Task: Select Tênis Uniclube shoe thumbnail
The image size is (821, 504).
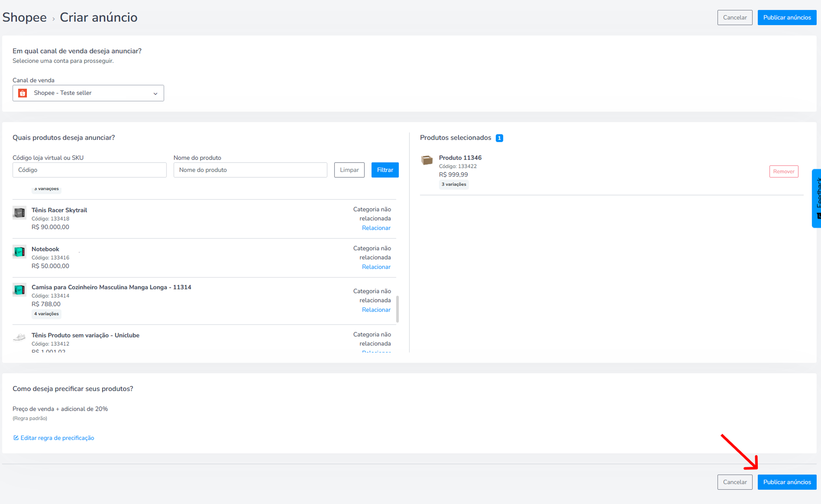Action: tap(19, 337)
